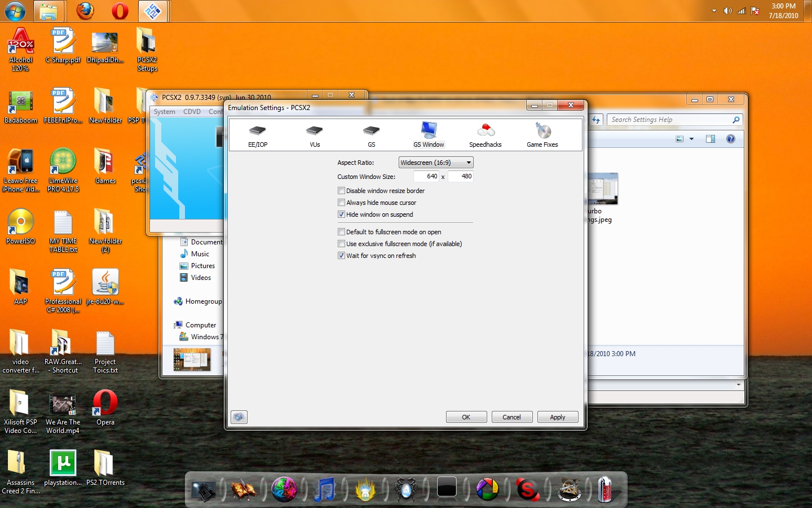Click the refresh button beside Explorer search
The image size is (812, 508).
pos(596,120)
